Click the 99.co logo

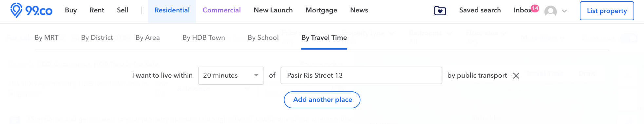(31, 10)
